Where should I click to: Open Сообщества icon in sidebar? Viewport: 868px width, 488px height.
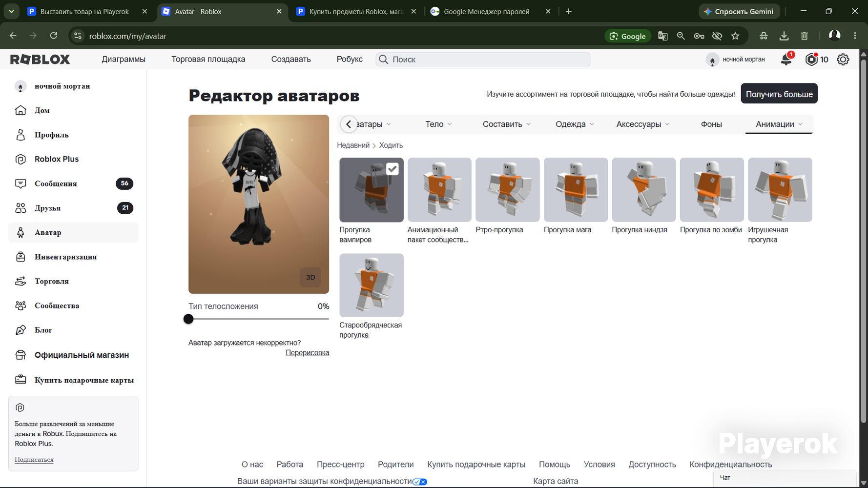[x=21, y=305]
